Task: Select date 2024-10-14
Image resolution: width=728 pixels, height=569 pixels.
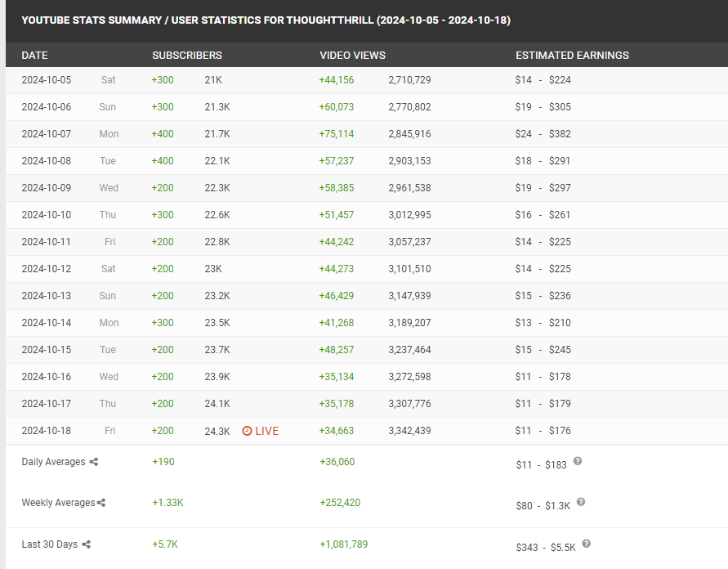Action: 47,322
